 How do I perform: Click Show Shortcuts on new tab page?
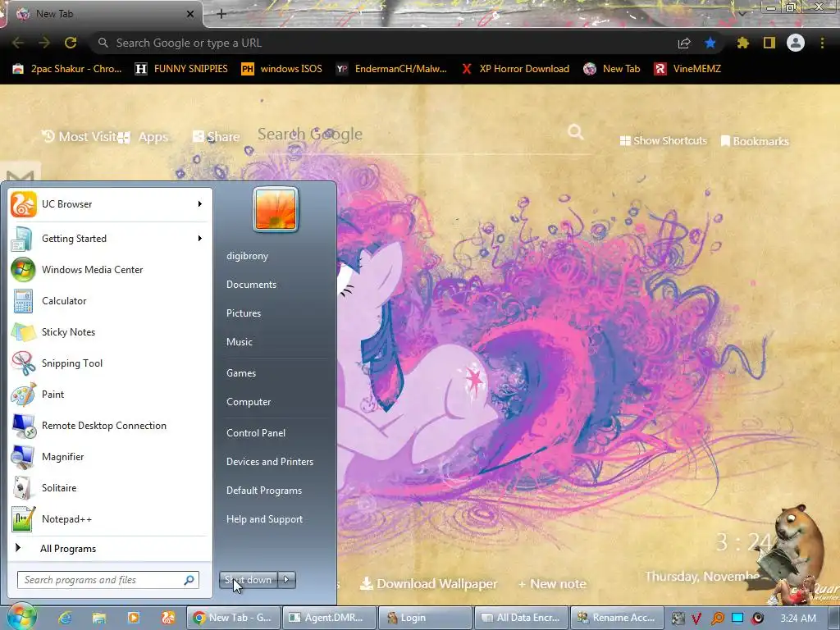click(663, 141)
